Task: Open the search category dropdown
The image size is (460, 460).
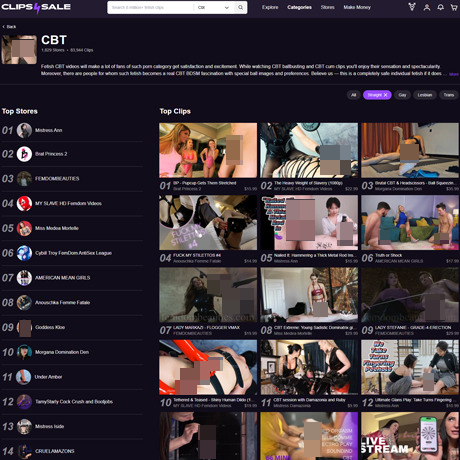Action: [x=213, y=7]
